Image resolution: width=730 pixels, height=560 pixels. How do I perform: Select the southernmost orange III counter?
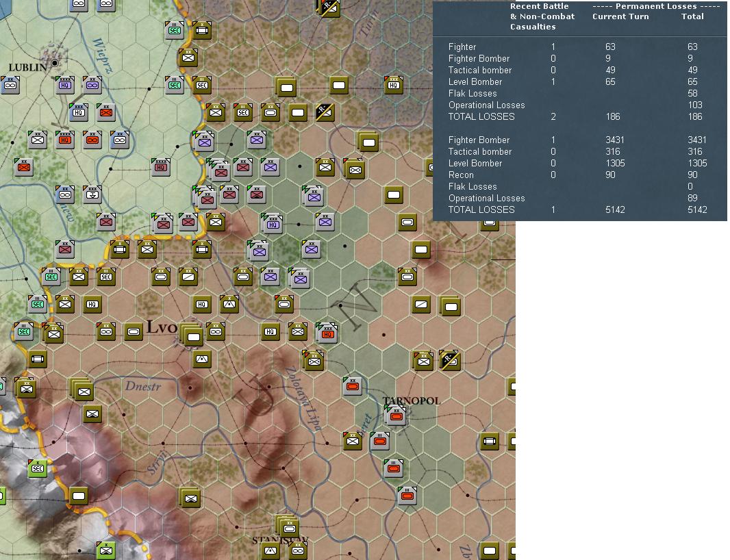click(x=407, y=496)
